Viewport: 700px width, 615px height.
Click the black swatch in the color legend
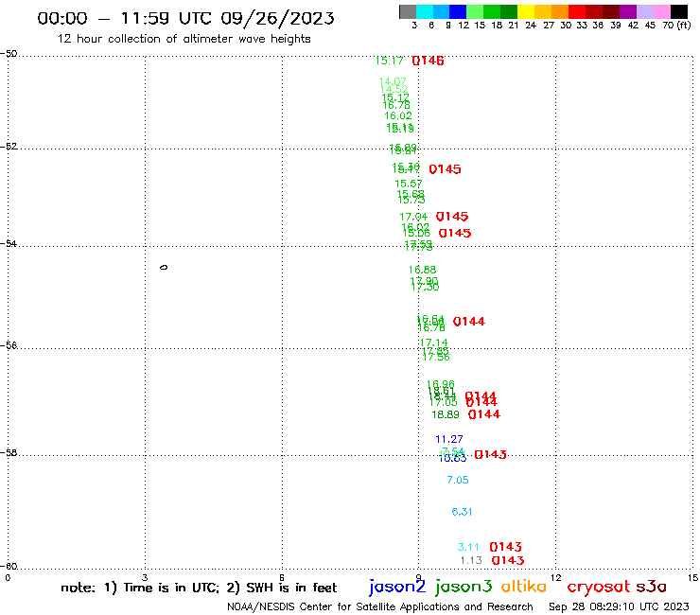click(679, 11)
